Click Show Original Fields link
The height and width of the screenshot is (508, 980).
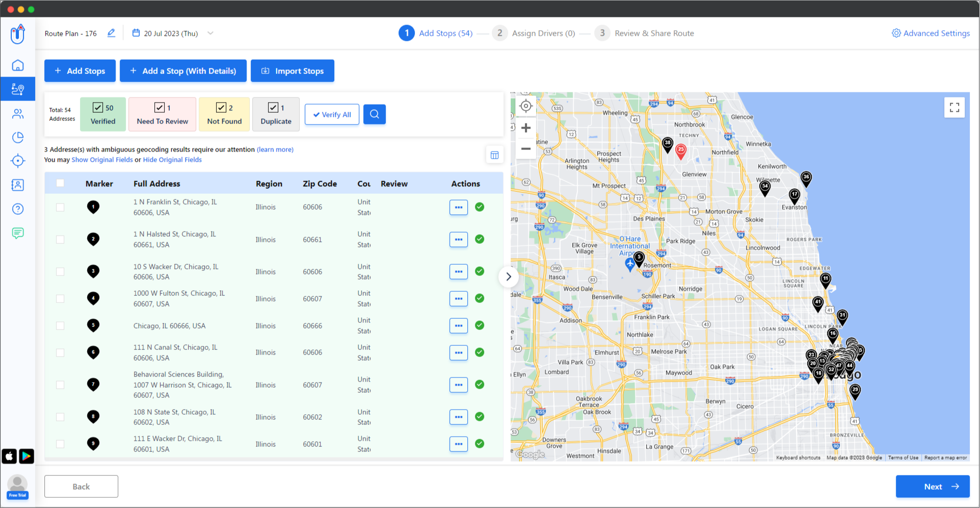tap(102, 160)
